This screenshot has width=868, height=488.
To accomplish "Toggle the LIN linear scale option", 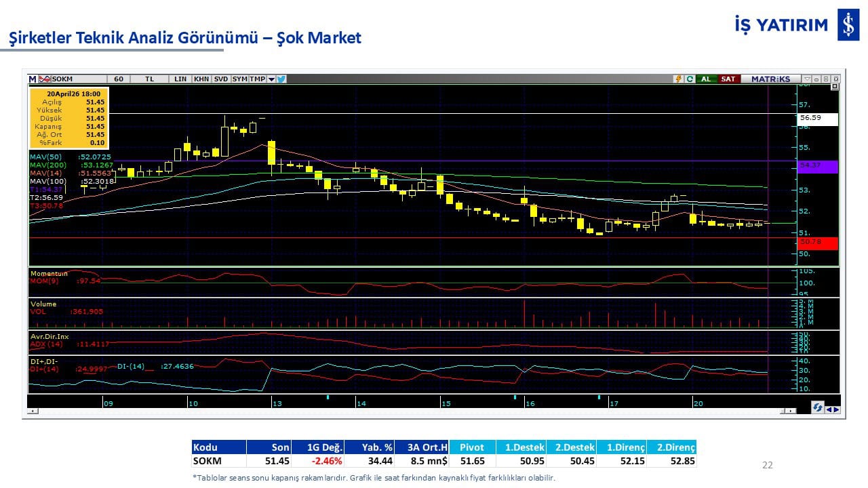I will (180, 79).
